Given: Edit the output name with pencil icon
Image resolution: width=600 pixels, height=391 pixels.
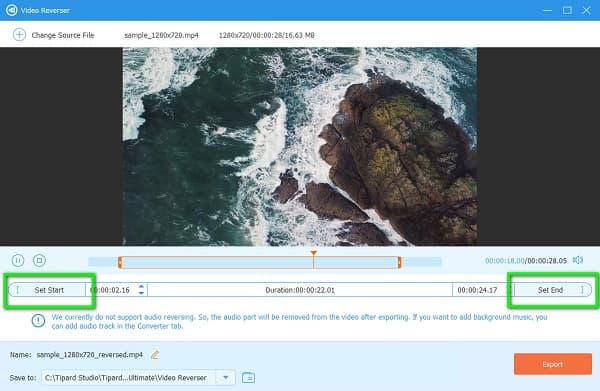Looking at the screenshot, I should coord(155,355).
